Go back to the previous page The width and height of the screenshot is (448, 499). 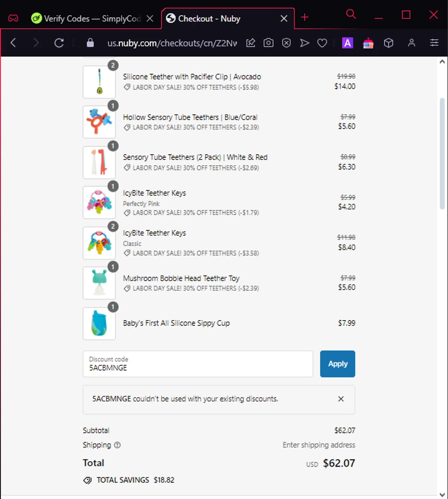tap(13, 43)
